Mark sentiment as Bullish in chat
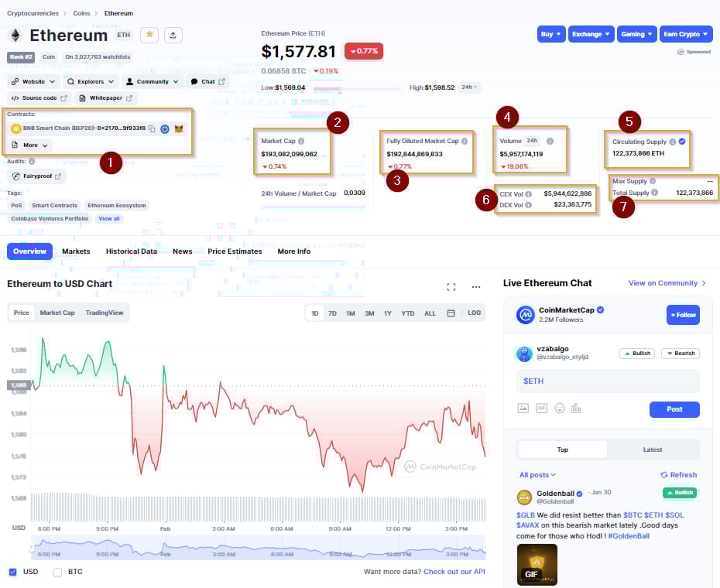The height and width of the screenshot is (588, 720). pyautogui.click(x=637, y=354)
